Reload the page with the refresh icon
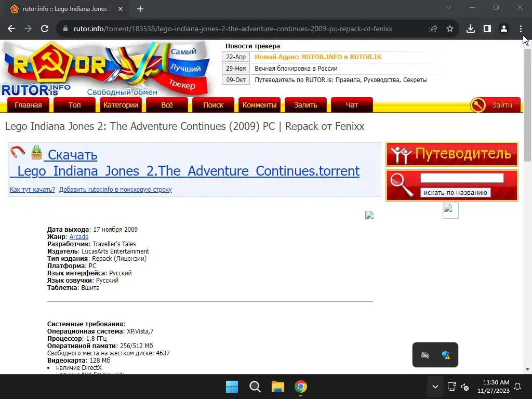Screen dimensions: 532x399 45,29
